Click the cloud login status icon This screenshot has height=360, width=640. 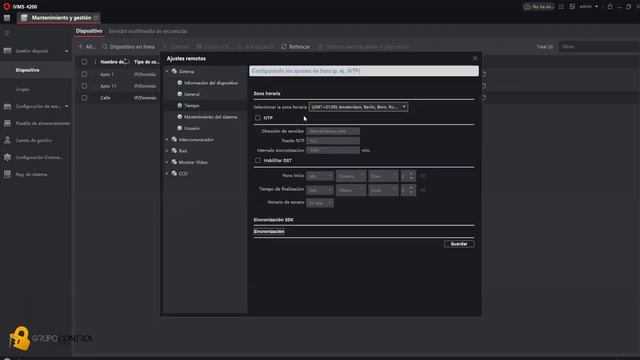coord(527,7)
